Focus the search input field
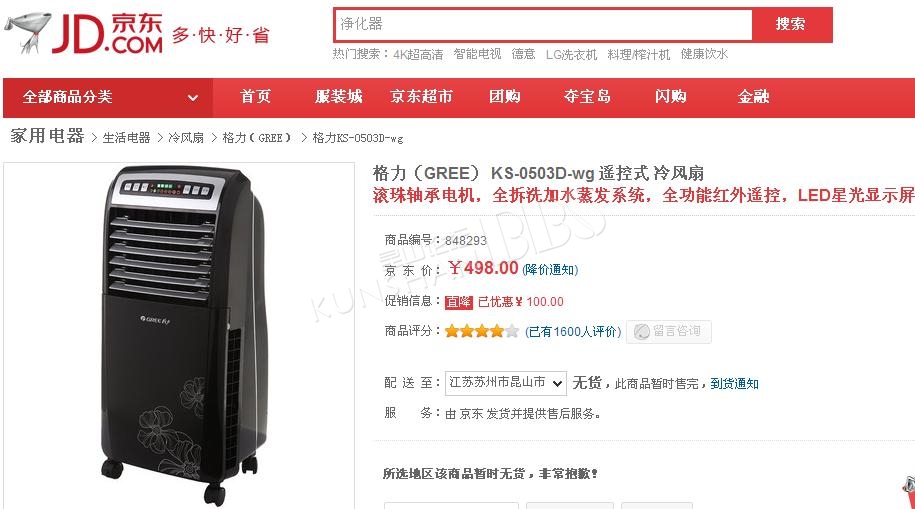The height and width of the screenshot is (509, 915). [544, 25]
